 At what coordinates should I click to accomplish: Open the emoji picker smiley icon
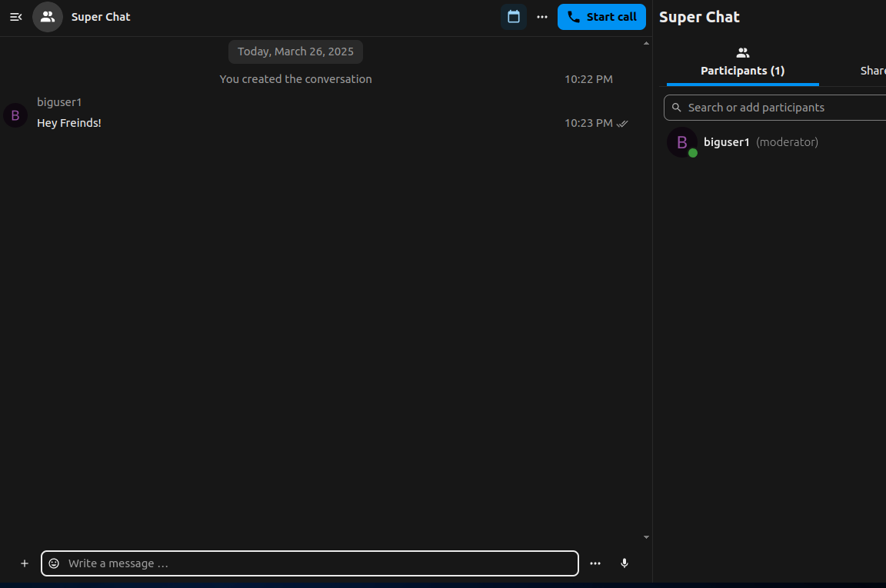(54, 563)
